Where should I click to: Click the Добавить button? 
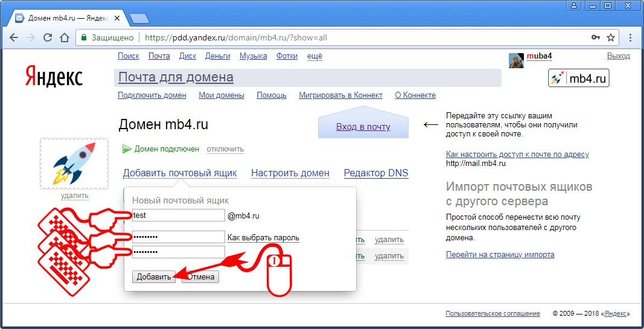[x=154, y=277]
